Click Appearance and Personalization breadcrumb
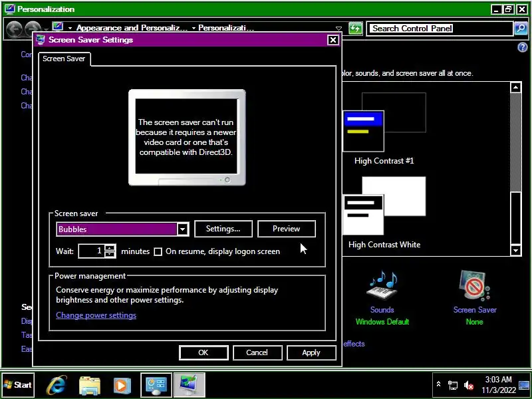532x399 pixels. click(x=132, y=28)
